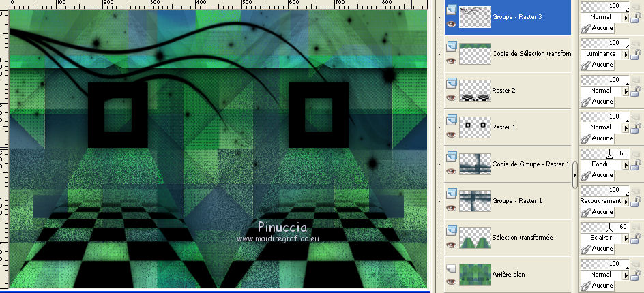Click the link chain icon for Copie de Sélection transformée

pos(586,65)
